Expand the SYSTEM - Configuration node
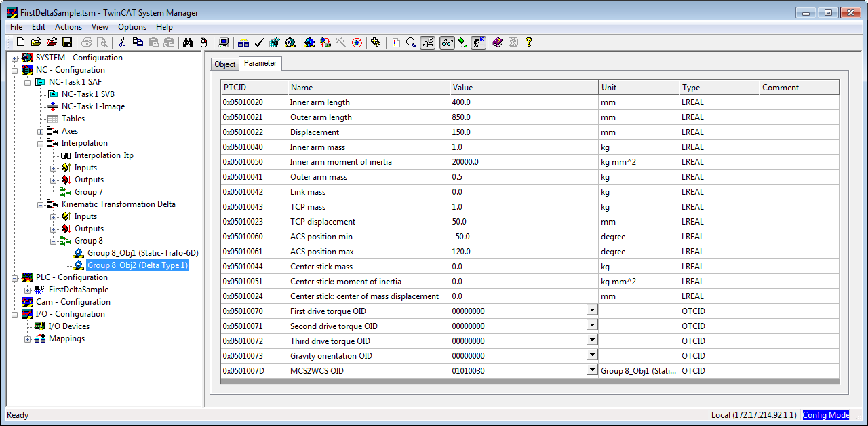Viewport: 868px width, 426px height. (15, 58)
